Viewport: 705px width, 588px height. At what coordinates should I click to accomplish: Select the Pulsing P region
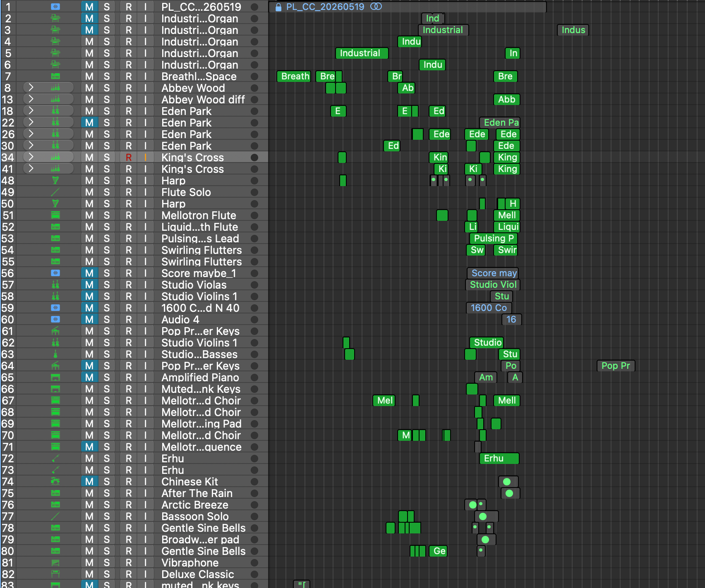[x=493, y=239]
